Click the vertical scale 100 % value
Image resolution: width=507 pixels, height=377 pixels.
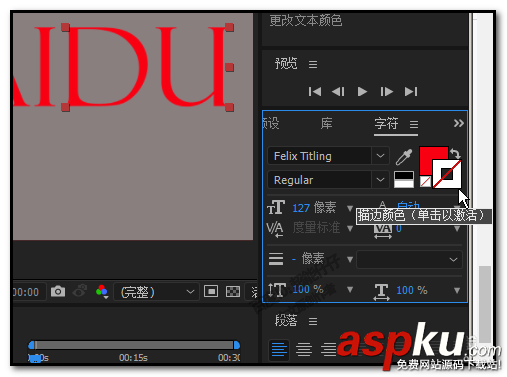pos(308,289)
